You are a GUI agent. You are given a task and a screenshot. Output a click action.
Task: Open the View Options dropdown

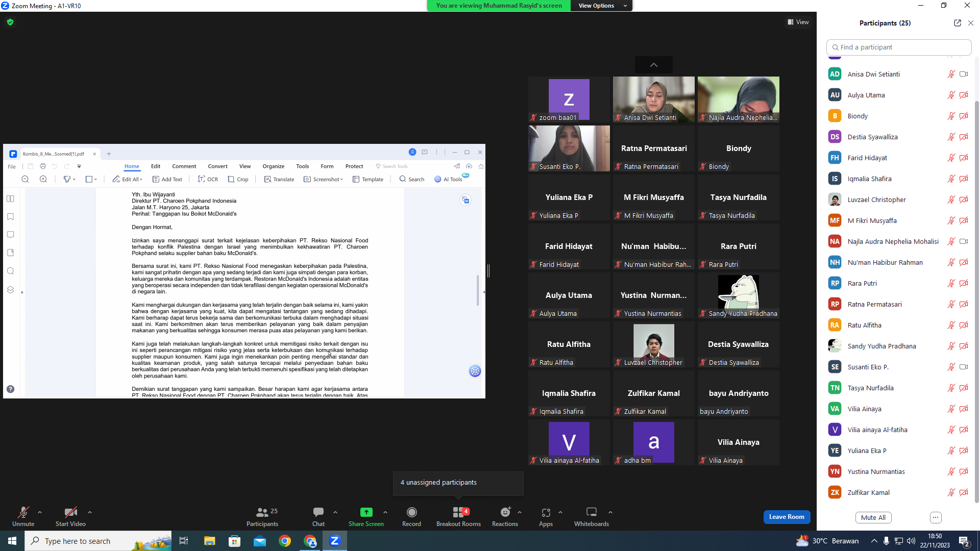click(602, 6)
